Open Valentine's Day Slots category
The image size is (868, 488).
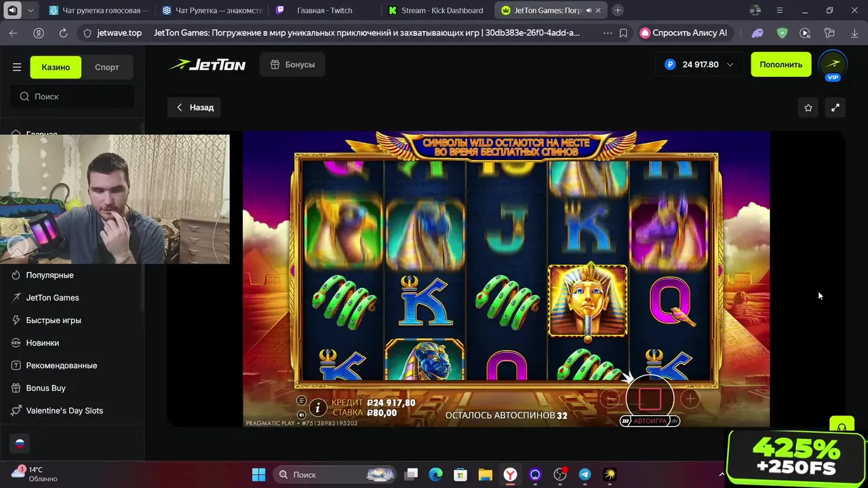pyautogui.click(x=64, y=411)
